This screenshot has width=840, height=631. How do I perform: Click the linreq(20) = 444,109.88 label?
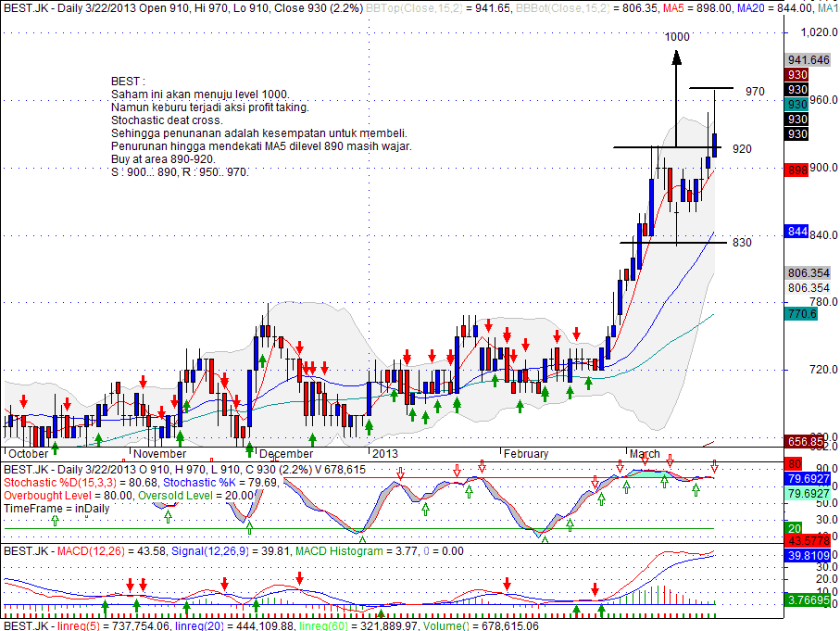coord(234,625)
